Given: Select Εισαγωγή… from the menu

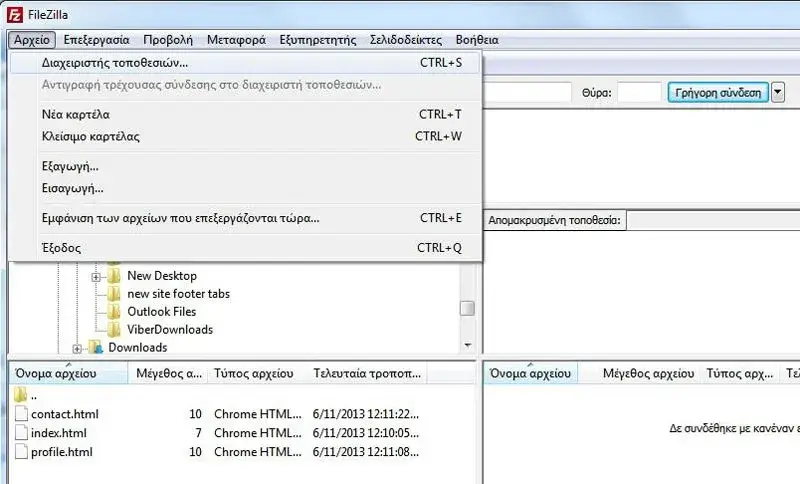Looking at the screenshot, I should (245, 188).
